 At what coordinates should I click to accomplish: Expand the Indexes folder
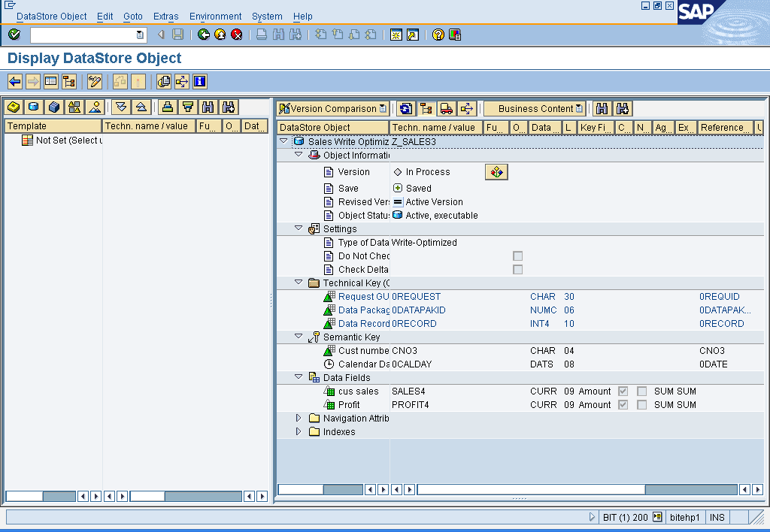coord(299,432)
